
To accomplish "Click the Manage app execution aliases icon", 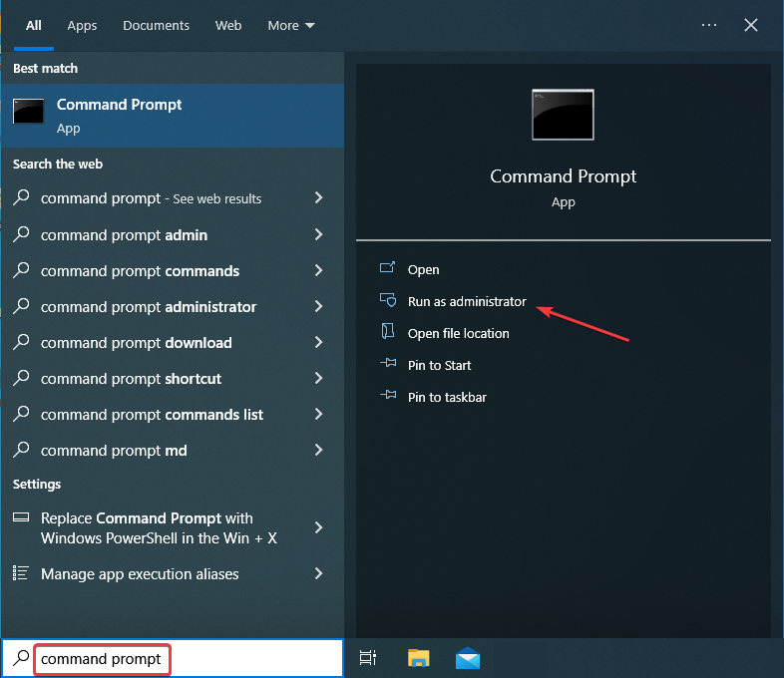I will [x=21, y=573].
